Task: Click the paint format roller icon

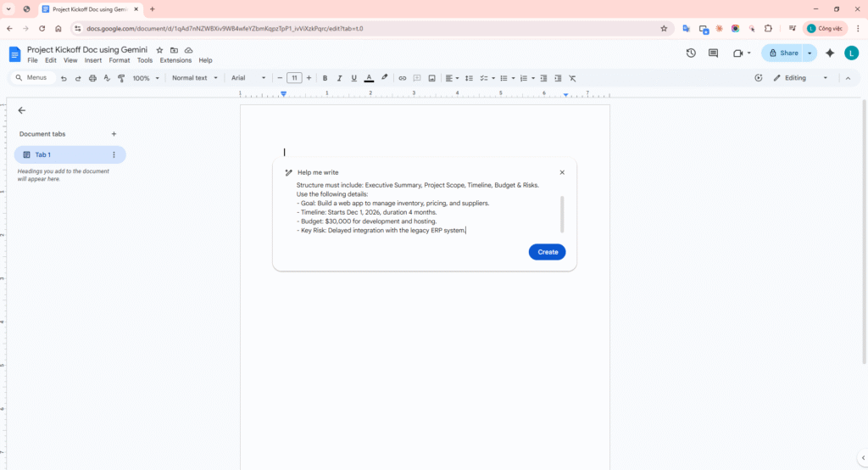Action: [121, 78]
